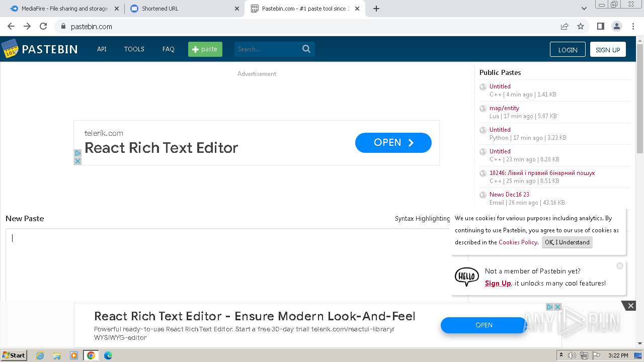Click Chrome icon in taskbar
This screenshot has height=362, width=644.
tap(91, 355)
